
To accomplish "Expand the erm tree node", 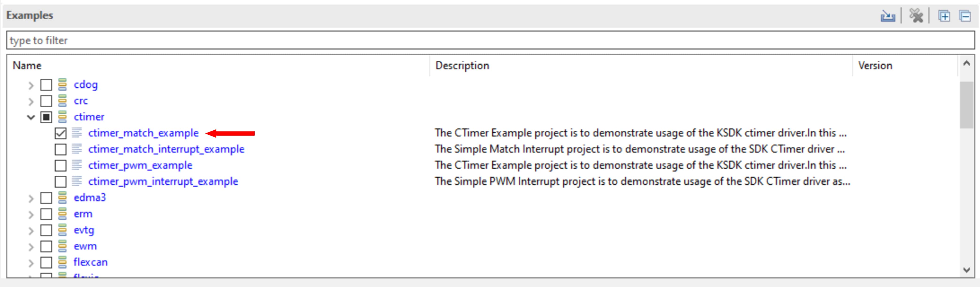I will [x=31, y=214].
